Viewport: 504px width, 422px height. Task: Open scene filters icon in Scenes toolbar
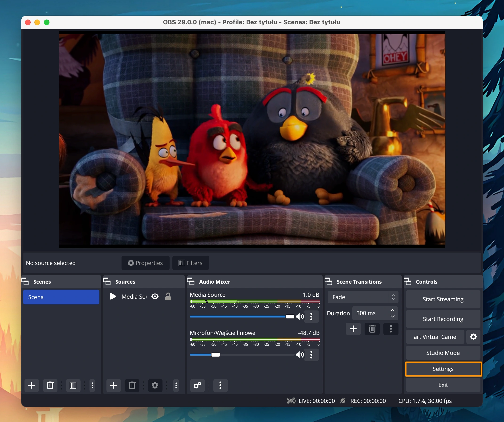click(73, 385)
